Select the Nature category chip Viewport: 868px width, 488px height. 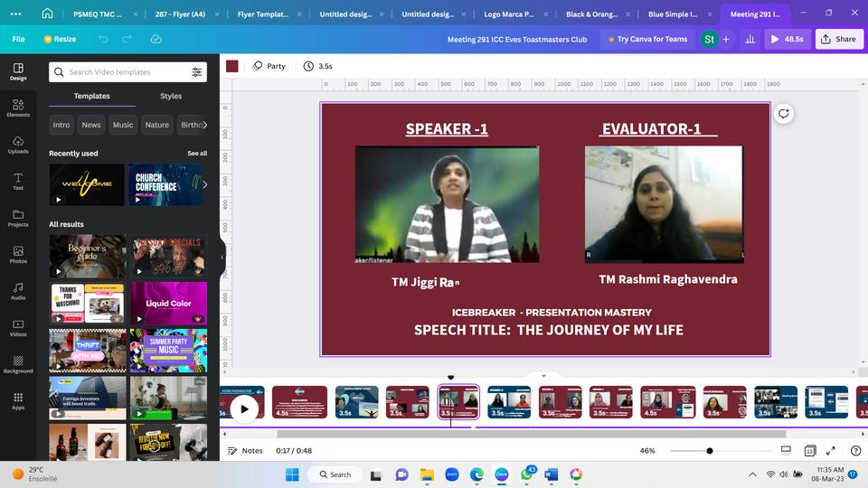pyautogui.click(x=156, y=125)
